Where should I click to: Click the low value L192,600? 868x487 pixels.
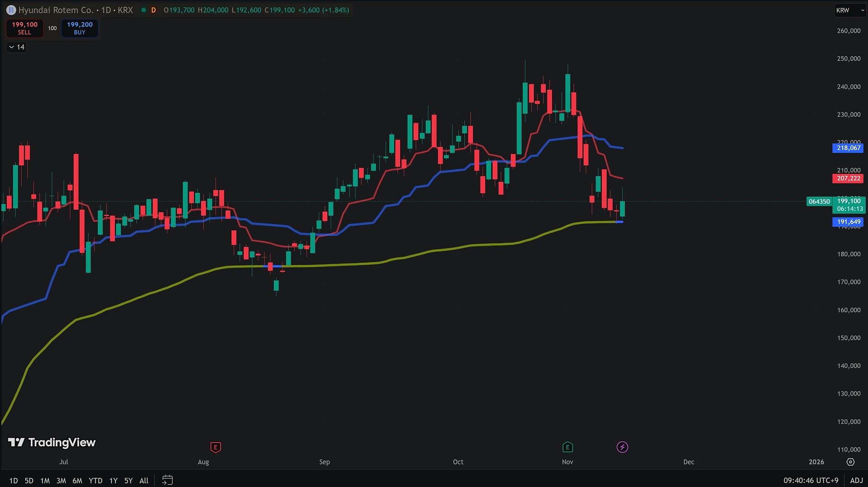[247, 10]
